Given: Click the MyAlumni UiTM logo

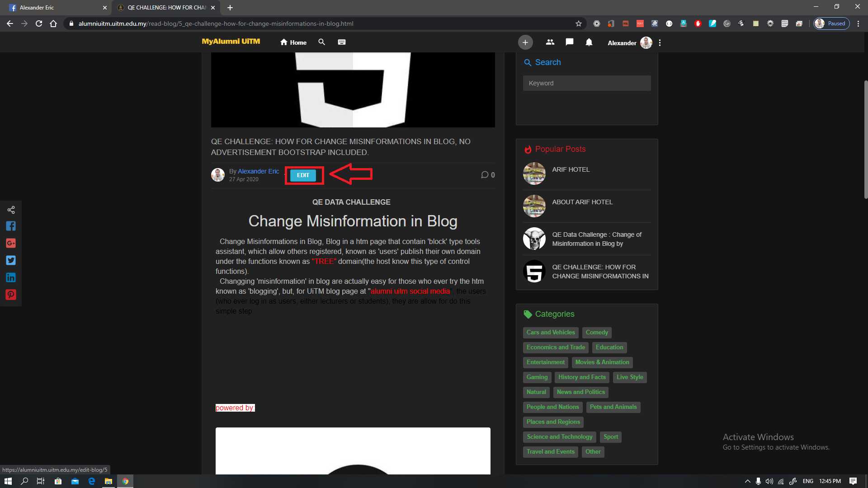Looking at the screenshot, I should pyautogui.click(x=231, y=42).
